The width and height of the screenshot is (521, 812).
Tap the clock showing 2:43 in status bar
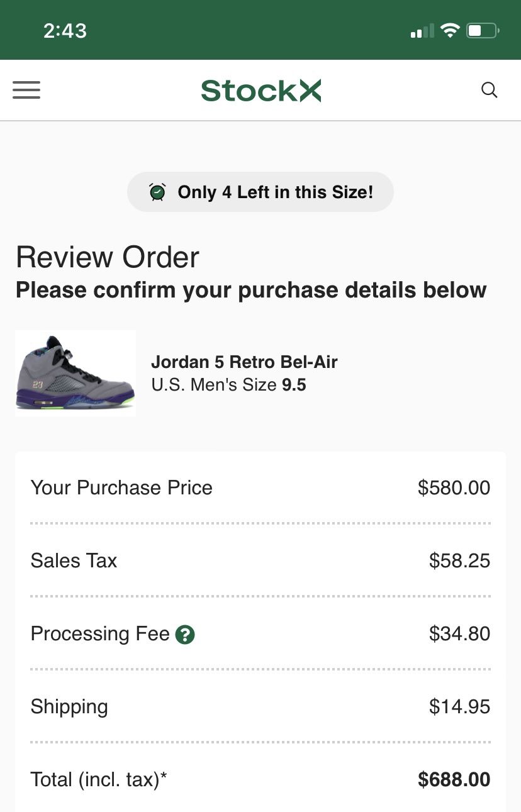[65, 30]
